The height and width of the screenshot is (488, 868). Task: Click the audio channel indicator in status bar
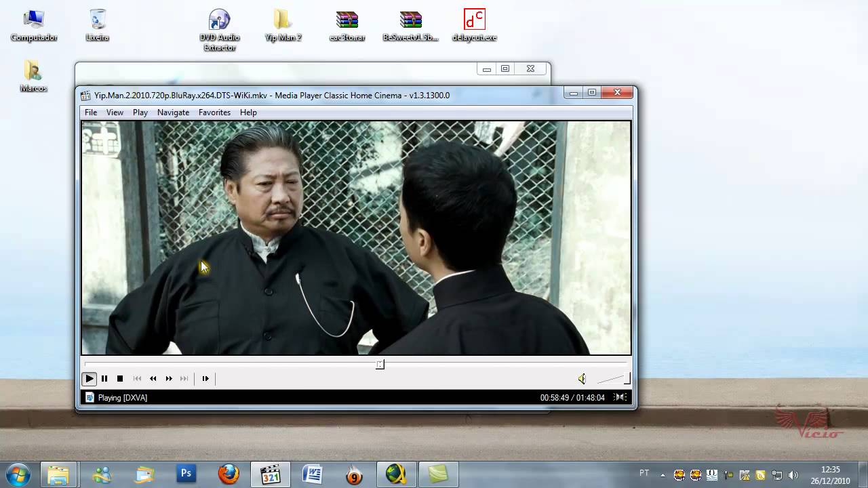pos(620,398)
